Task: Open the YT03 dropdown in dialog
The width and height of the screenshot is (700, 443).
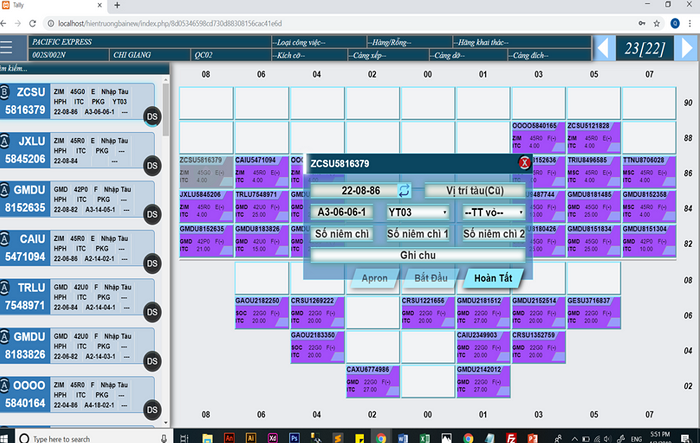Action: pyautogui.click(x=416, y=212)
